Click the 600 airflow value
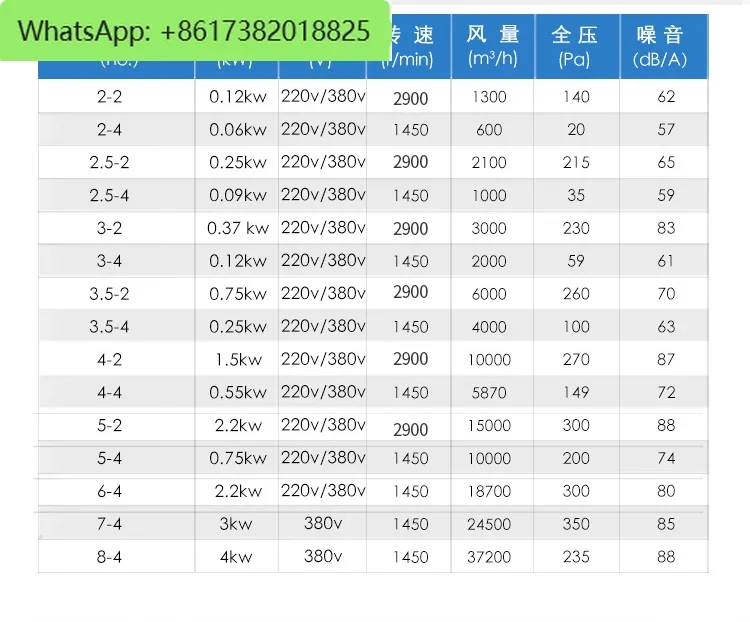The image size is (750, 622). click(x=489, y=130)
